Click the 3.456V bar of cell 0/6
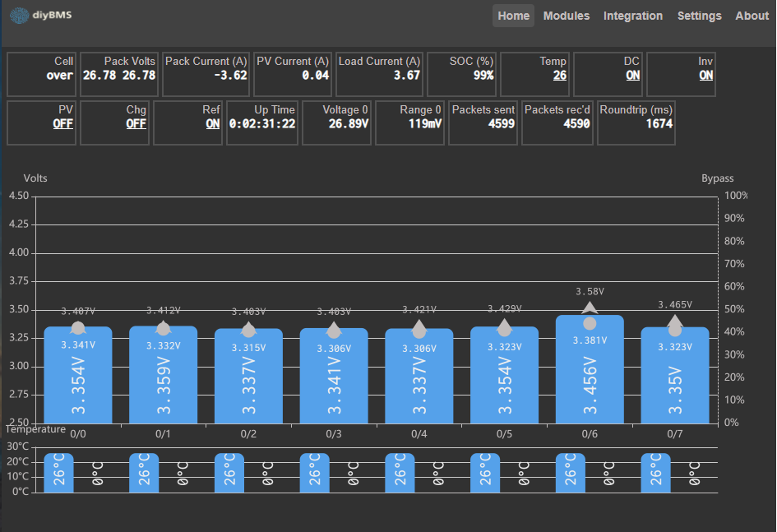Image resolution: width=777 pixels, height=532 pixels. [590, 369]
